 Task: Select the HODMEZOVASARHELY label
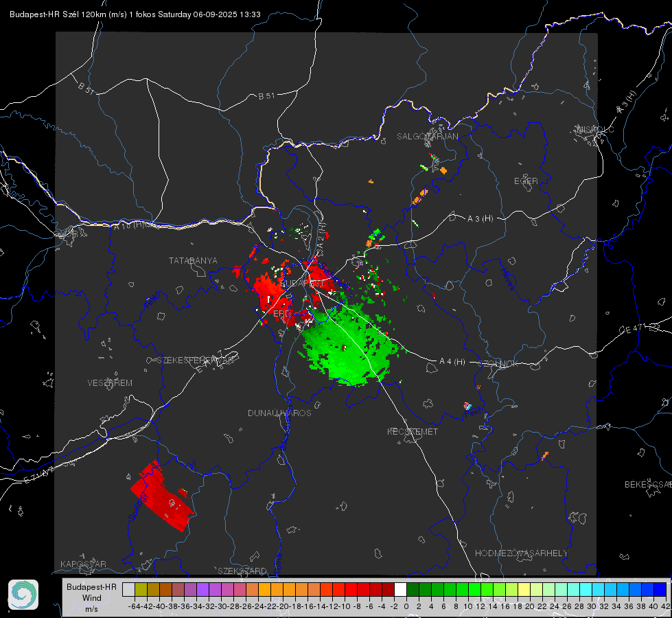tap(521, 553)
